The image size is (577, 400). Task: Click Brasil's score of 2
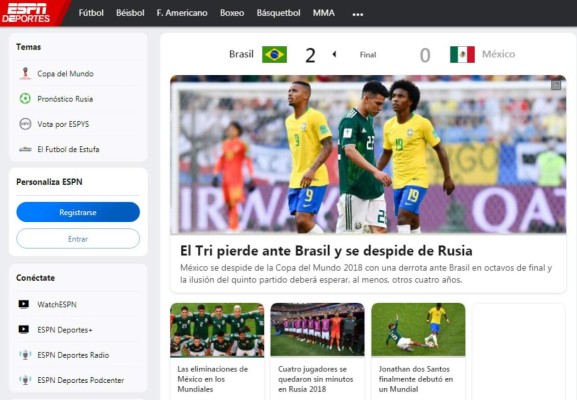(x=310, y=56)
